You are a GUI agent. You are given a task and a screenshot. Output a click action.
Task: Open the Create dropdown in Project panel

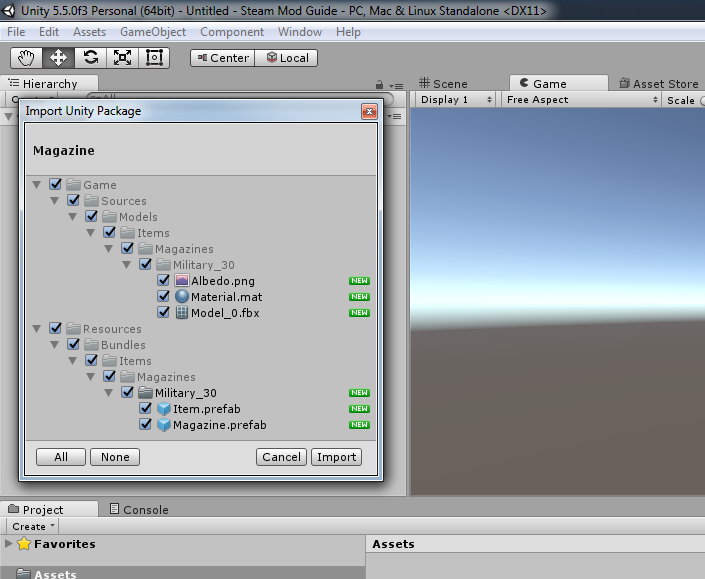pyautogui.click(x=33, y=526)
